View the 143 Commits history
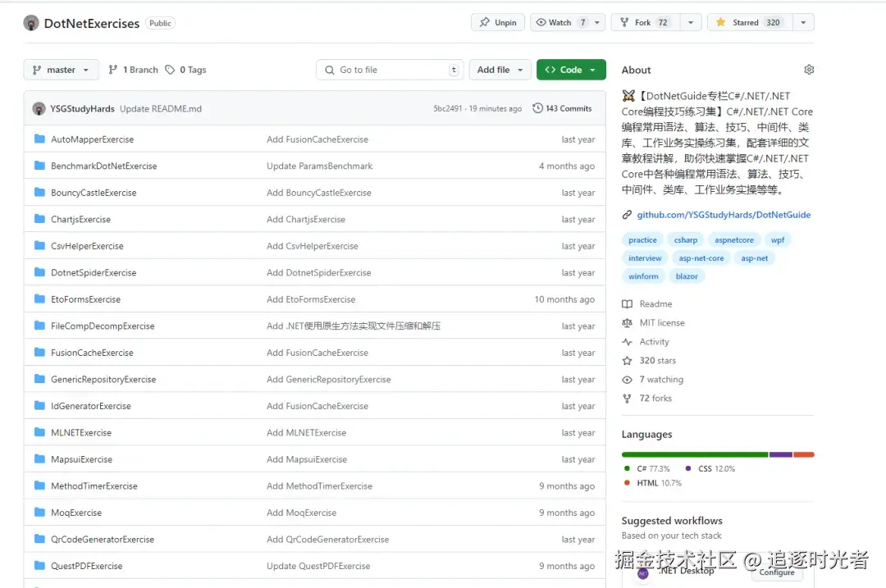The height and width of the screenshot is (588, 886). [562, 108]
